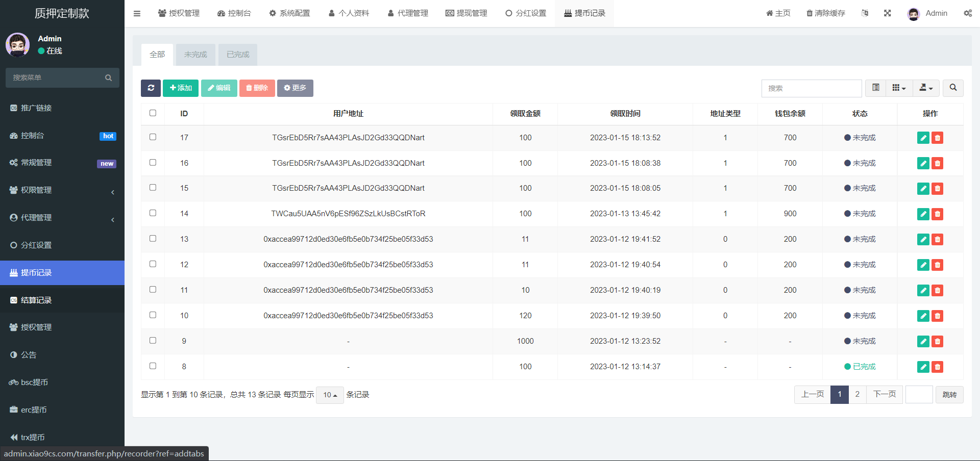
Task: Delete record ID 11 with red trash
Action: [937, 291]
